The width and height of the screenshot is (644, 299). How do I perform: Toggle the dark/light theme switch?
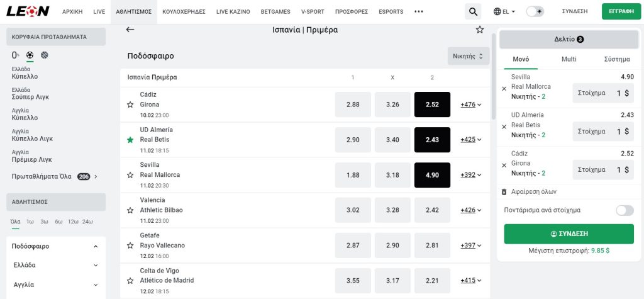(535, 11)
